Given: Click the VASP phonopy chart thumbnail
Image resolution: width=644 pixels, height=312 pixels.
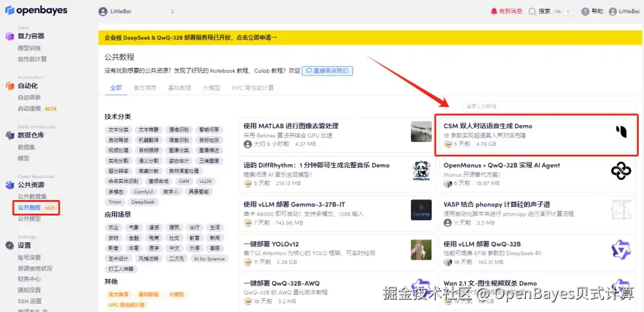Looking at the screenshot, I should tap(621, 210).
